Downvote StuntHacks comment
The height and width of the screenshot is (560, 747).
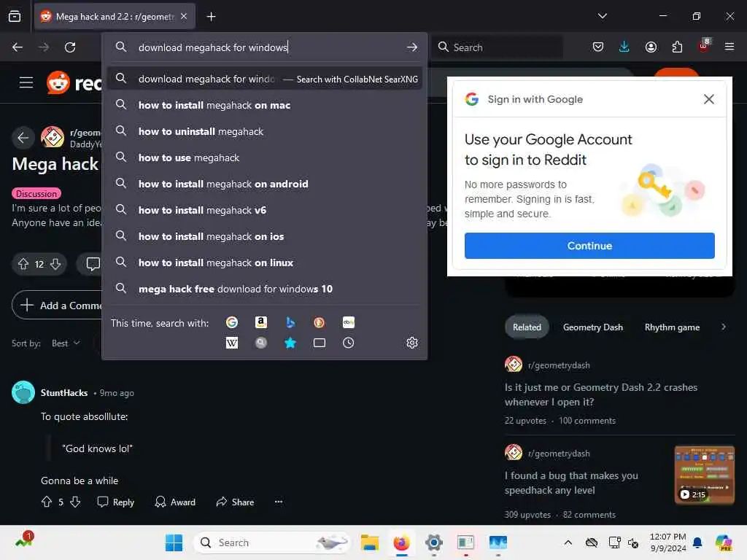(x=75, y=502)
